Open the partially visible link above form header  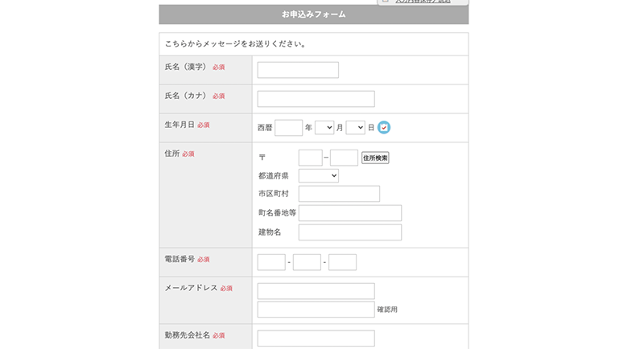click(422, 2)
